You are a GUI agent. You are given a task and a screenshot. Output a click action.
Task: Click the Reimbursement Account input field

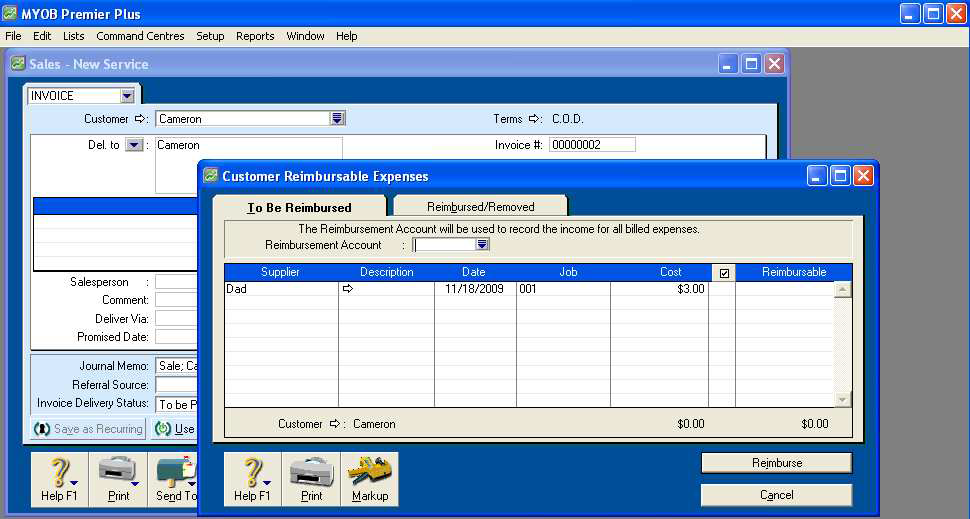(444, 244)
